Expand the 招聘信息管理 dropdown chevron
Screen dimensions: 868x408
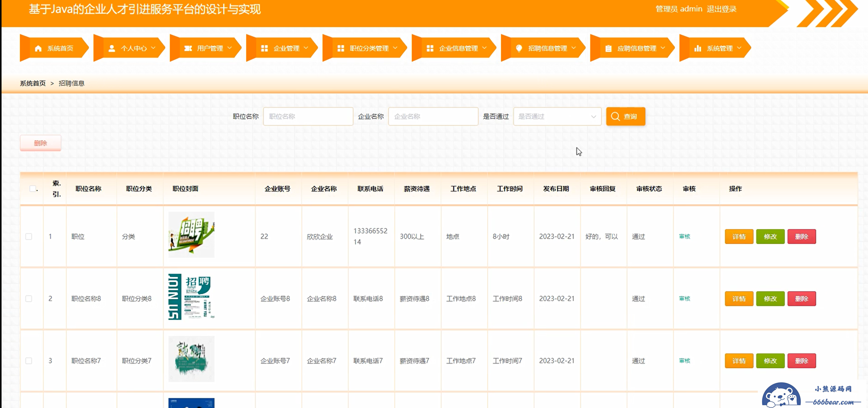(574, 48)
